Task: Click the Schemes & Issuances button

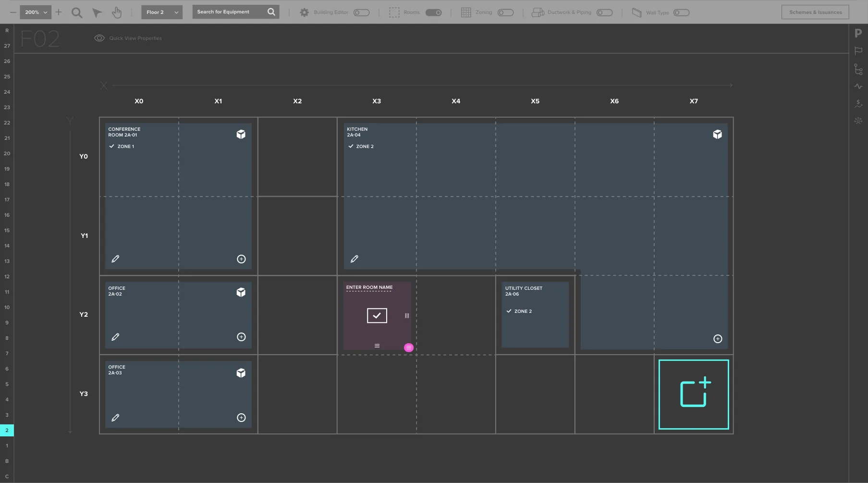Action: click(815, 12)
